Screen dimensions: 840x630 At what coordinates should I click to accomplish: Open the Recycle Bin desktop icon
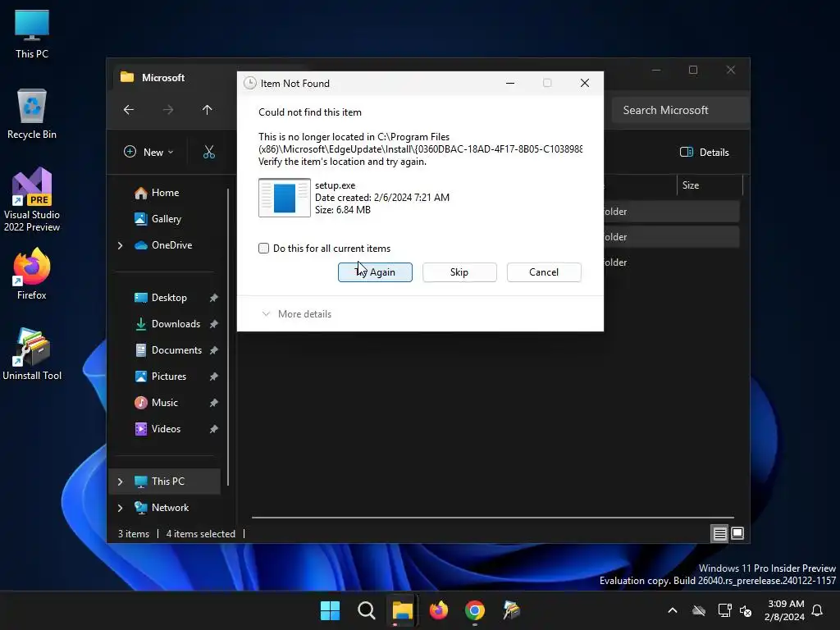point(32,114)
